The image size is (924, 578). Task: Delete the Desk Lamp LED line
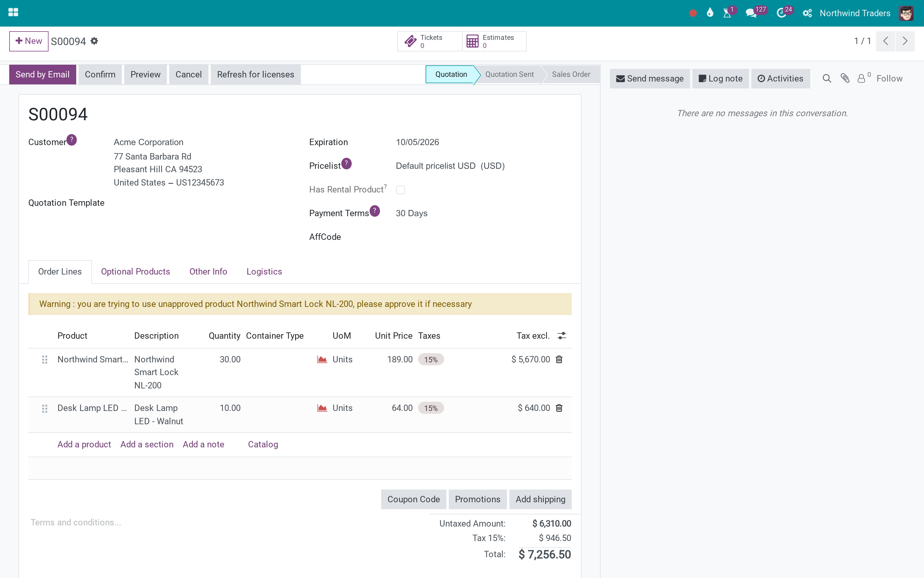click(559, 408)
